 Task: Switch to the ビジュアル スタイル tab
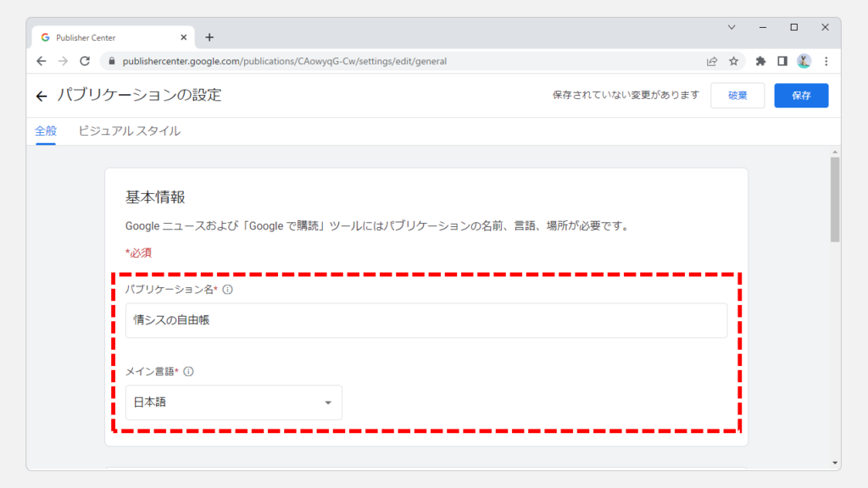pyautogui.click(x=129, y=131)
